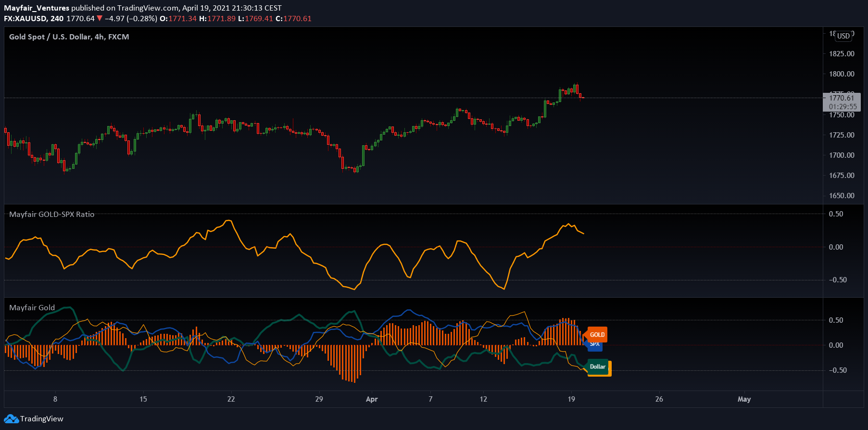The width and height of the screenshot is (868, 430).
Task: Click the opening price O:1771.34 value
Action: [x=178, y=19]
